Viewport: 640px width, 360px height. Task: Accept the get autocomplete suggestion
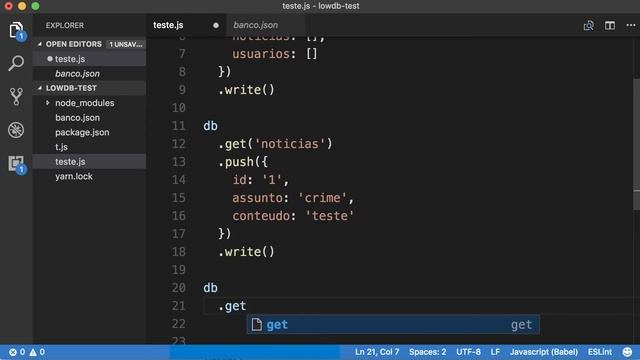(393, 324)
